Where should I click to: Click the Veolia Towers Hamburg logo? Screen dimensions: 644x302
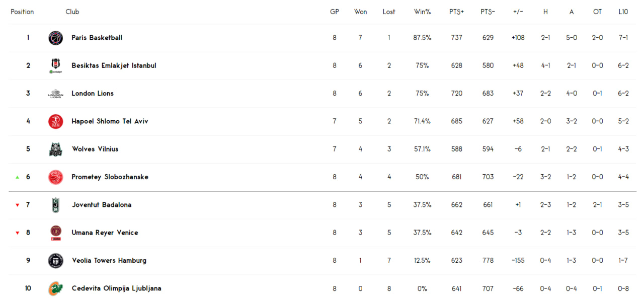tap(56, 261)
